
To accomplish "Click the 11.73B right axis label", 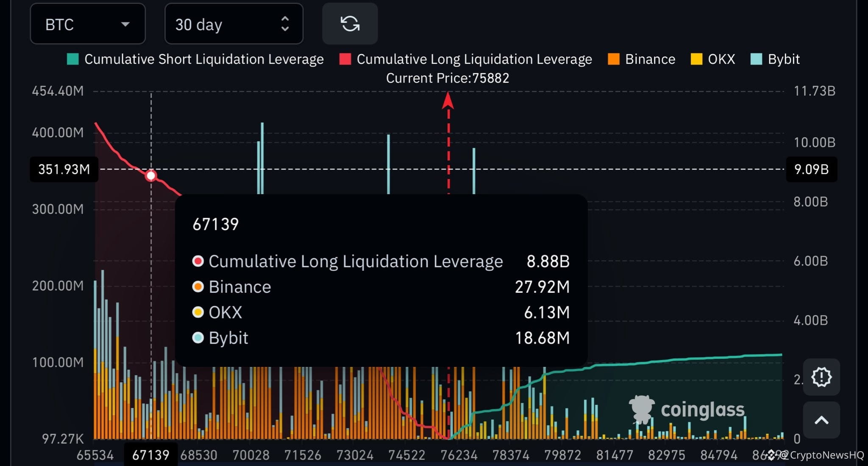I will [815, 91].
